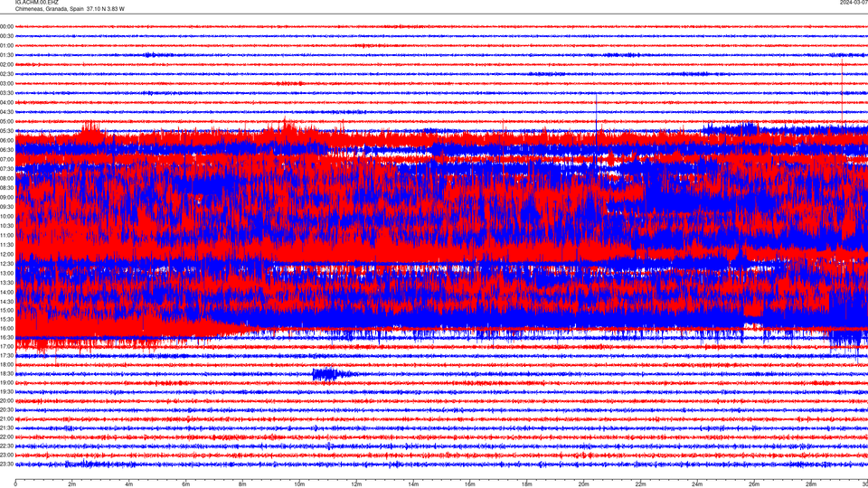Select the '02:00' time label

pyautogui.click(x=7, y=64)
